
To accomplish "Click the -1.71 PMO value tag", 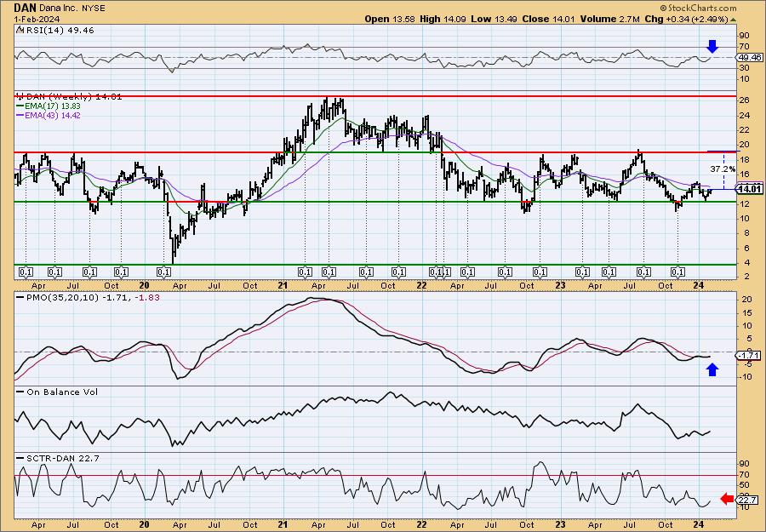I will (x=749, y=356).
